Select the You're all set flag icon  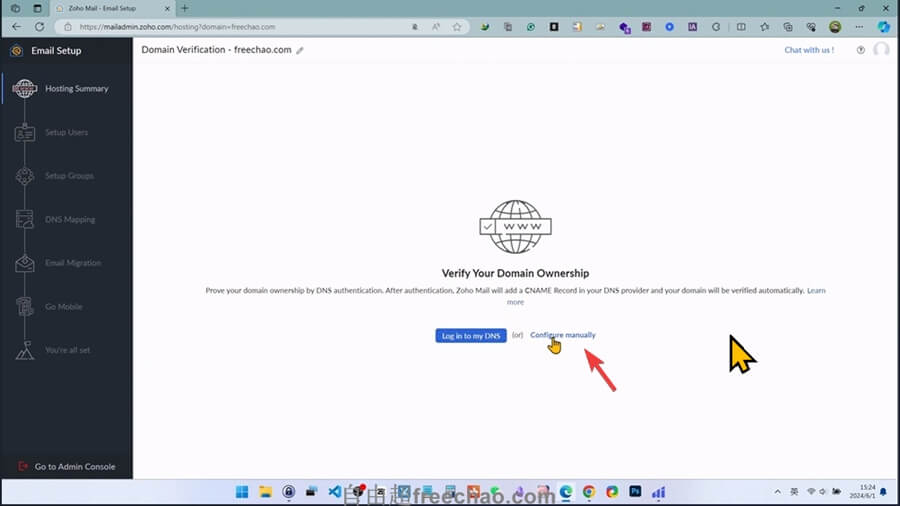(25, 351)
